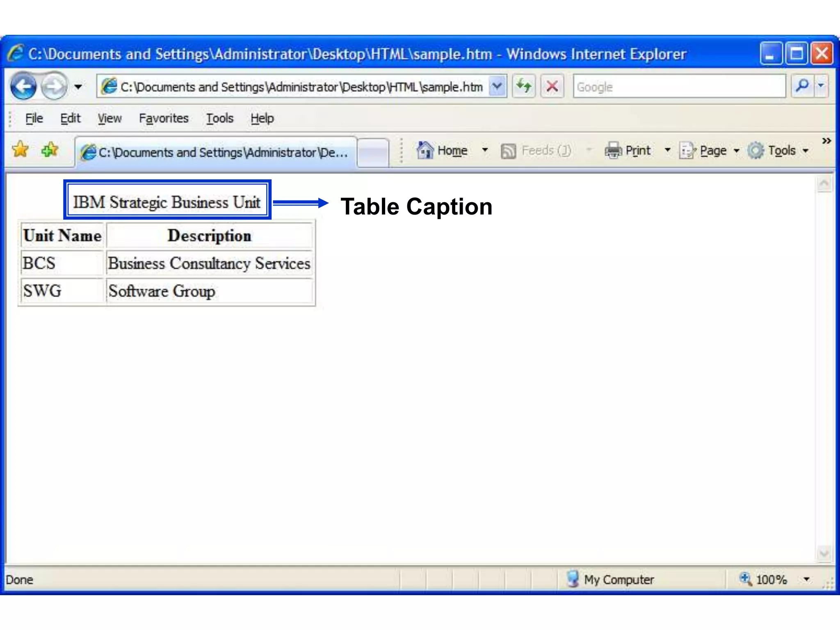Show more toolbar items via chevron
The width and height of the screenshot is (840, 630).
point(826,141)
